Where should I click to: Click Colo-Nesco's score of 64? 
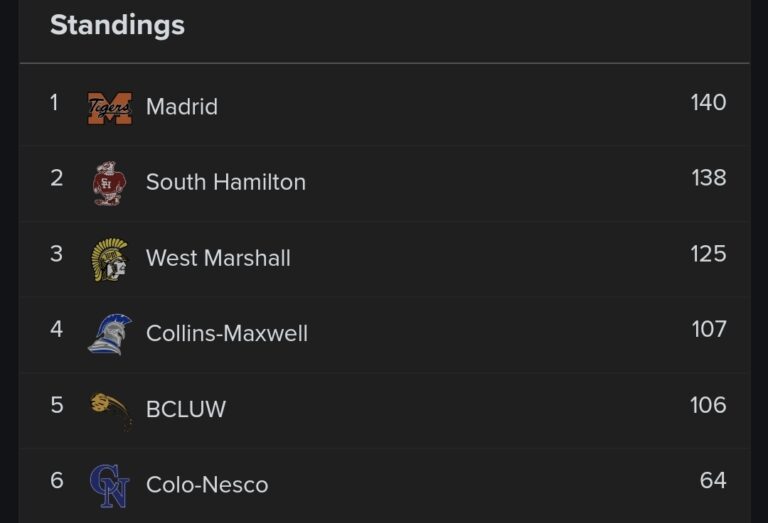click(x=713, y=481)
